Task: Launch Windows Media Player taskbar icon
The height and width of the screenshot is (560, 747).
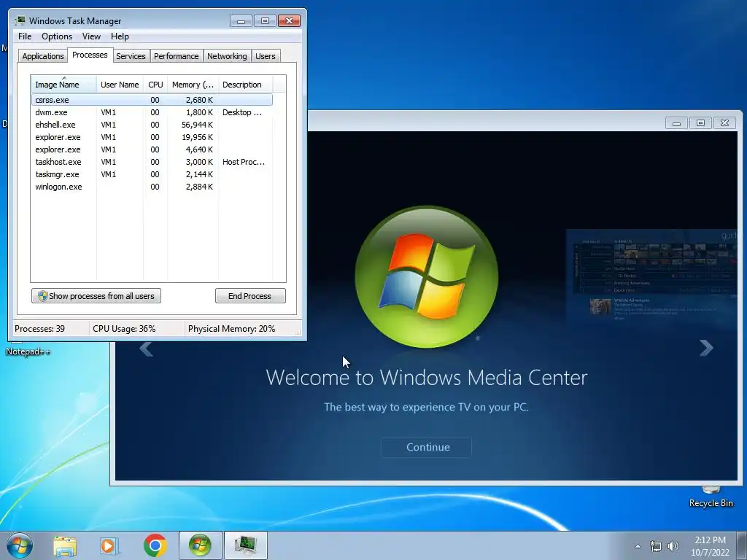Action: 109,545
